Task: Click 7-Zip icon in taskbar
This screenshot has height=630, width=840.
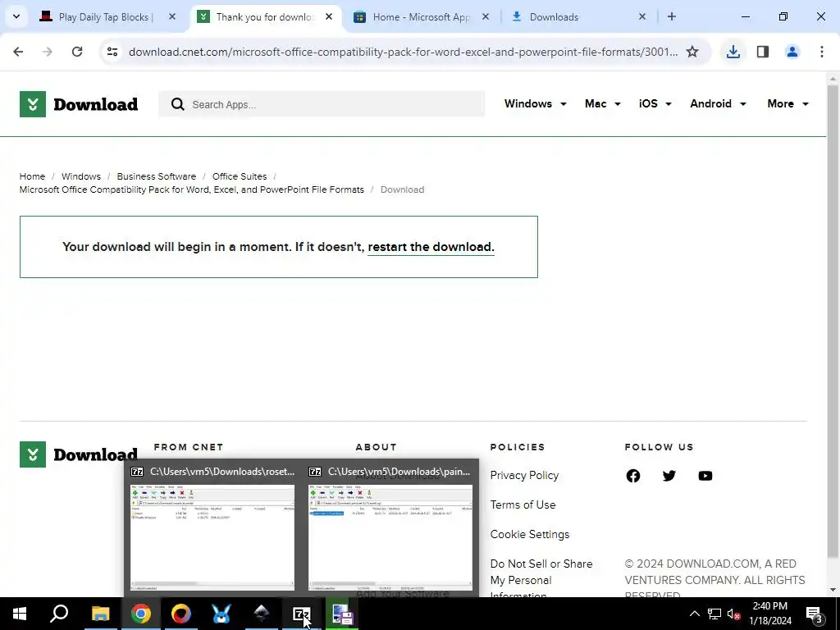Action: (302, 614)
